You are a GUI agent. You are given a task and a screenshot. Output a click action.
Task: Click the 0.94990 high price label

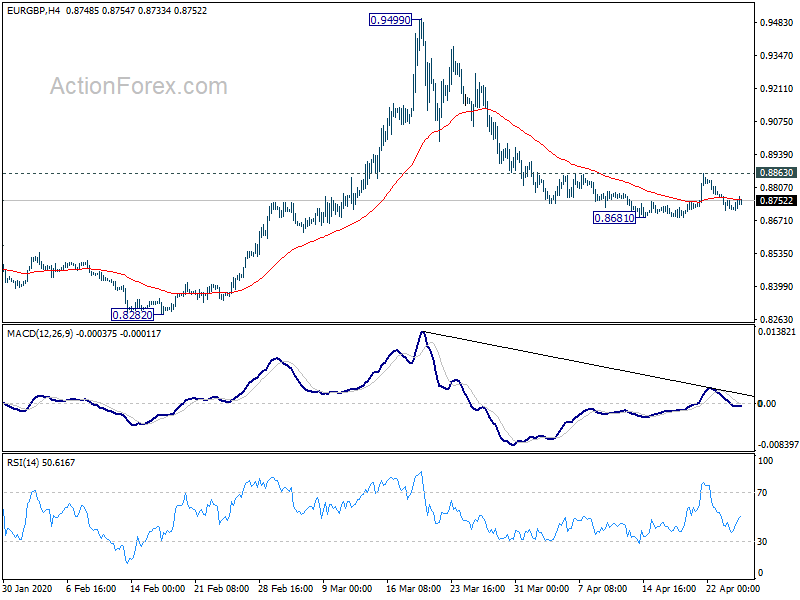click(390, 20)
